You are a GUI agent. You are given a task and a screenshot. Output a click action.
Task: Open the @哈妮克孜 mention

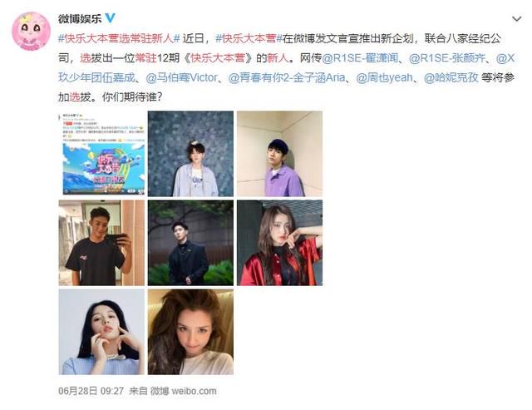451,77
